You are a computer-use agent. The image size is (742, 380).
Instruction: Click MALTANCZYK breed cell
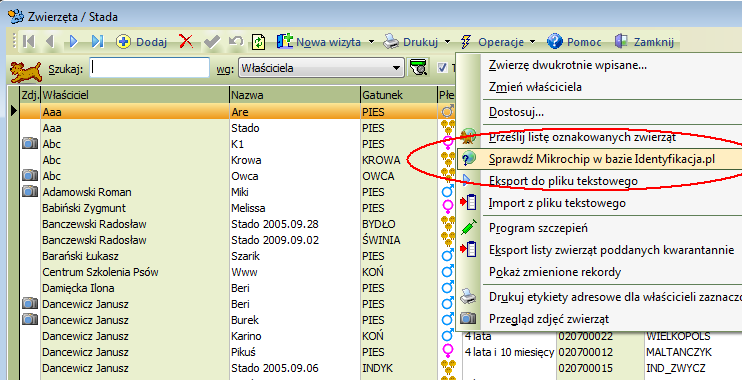[x=693, y=352]
